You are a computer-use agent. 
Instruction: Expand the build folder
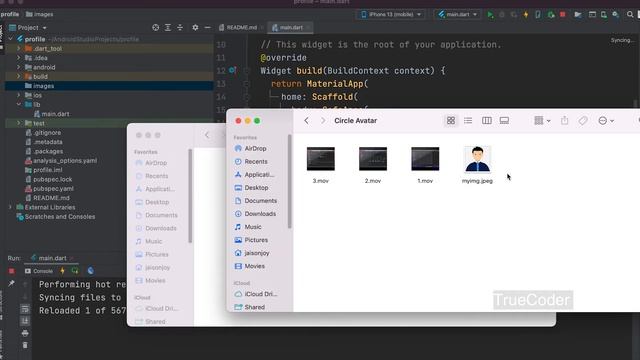[x=18, y=77]
